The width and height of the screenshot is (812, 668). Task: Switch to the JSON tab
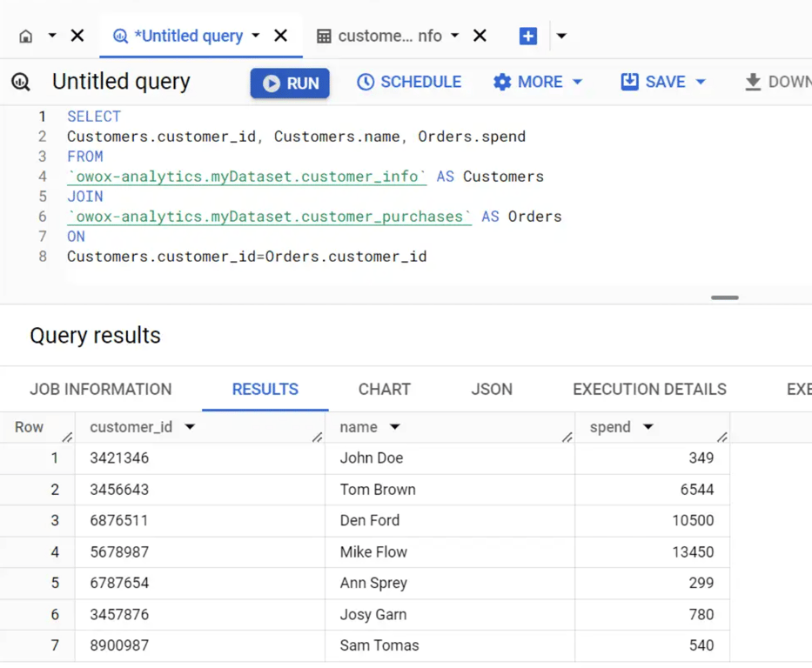click(x=492, y=389)
